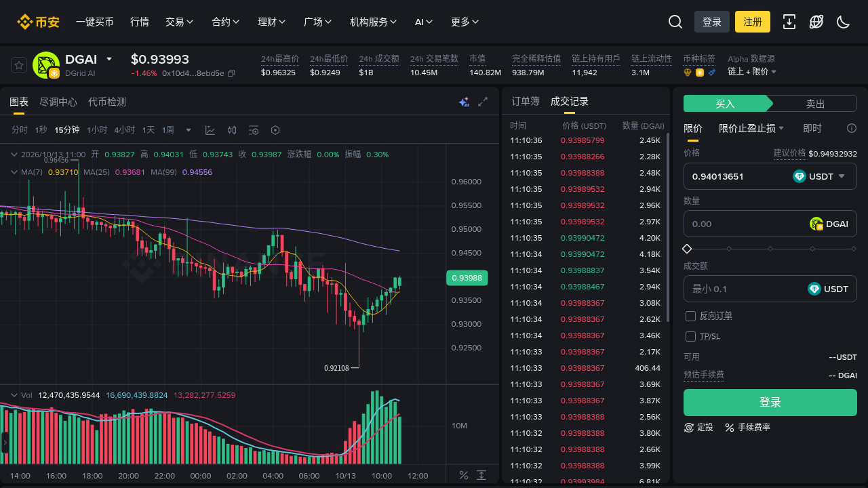Collapse the Vol indicator legend
Image resolution: width=868 pixels, height=488 pixels.
(x=14, y=395)
